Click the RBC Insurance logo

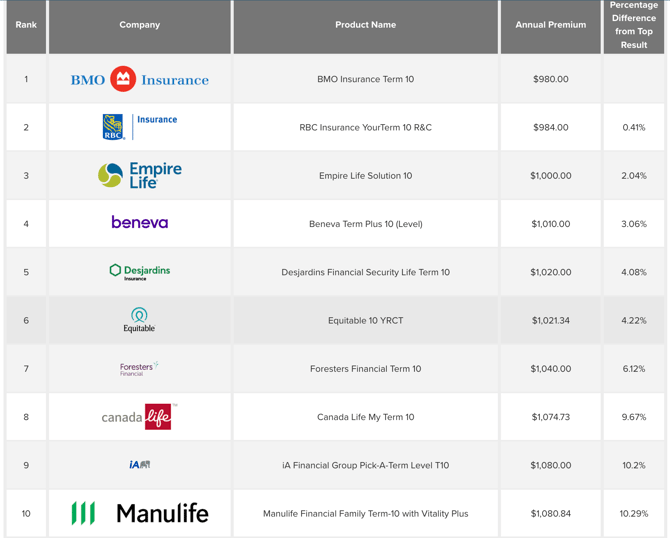[139, 126]
